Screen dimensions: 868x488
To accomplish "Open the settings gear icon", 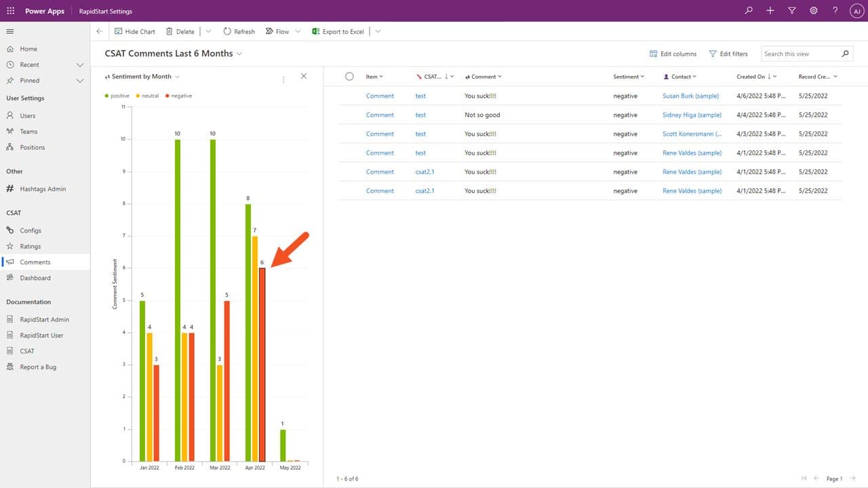I will 814,11.
